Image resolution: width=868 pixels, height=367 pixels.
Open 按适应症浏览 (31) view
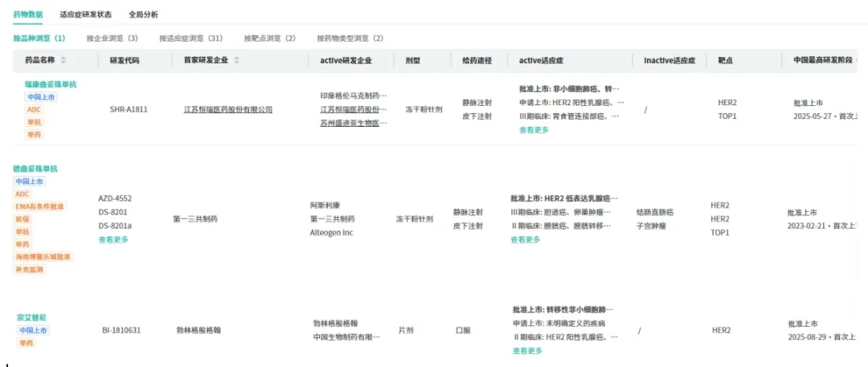click(x=190, y=38)
